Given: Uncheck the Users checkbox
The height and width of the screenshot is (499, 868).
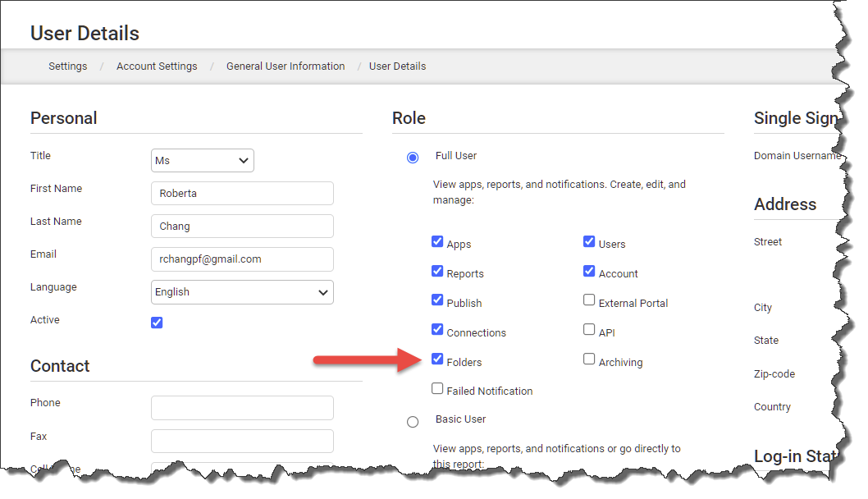Looking at the screenshot, I should (589, 241).
